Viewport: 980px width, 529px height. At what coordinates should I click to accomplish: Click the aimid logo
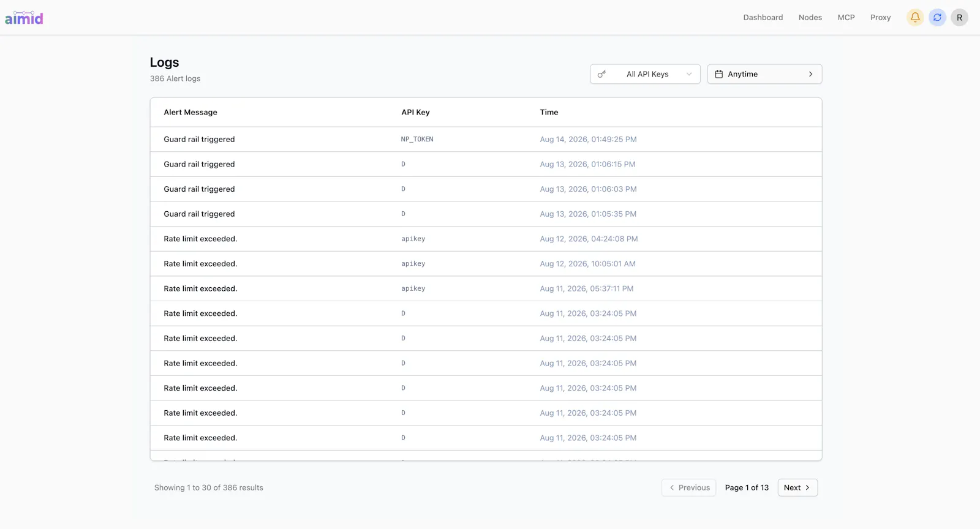pyautogui.click(x=24, y=18)
